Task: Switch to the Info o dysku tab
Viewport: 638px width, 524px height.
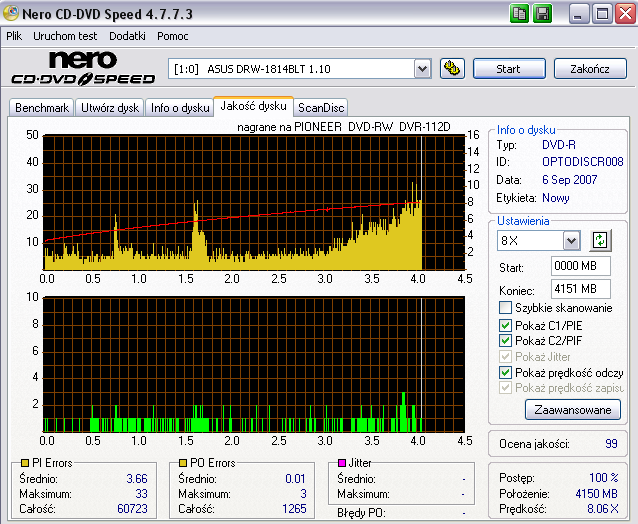Action: 180,108
